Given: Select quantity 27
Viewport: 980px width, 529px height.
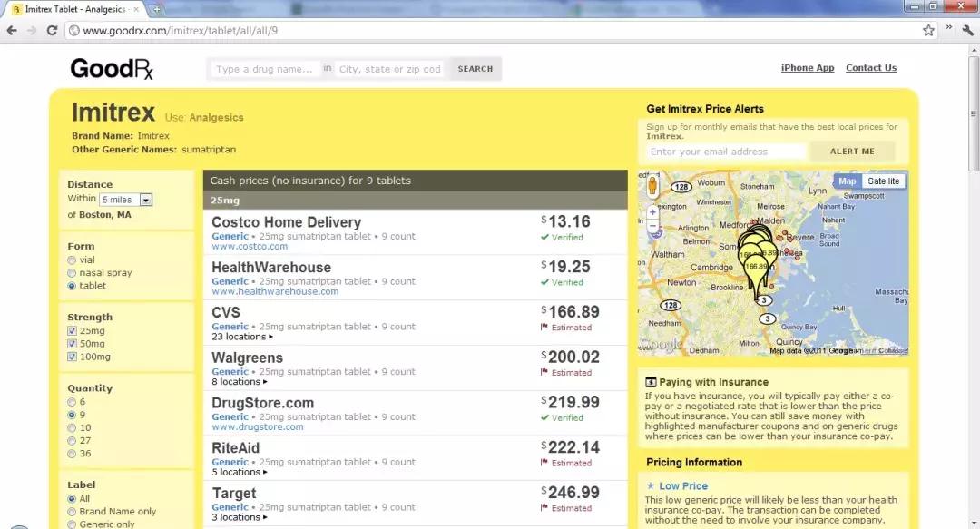Looking at the screenshot, I should pyautogui.click(x=72, y=441).
